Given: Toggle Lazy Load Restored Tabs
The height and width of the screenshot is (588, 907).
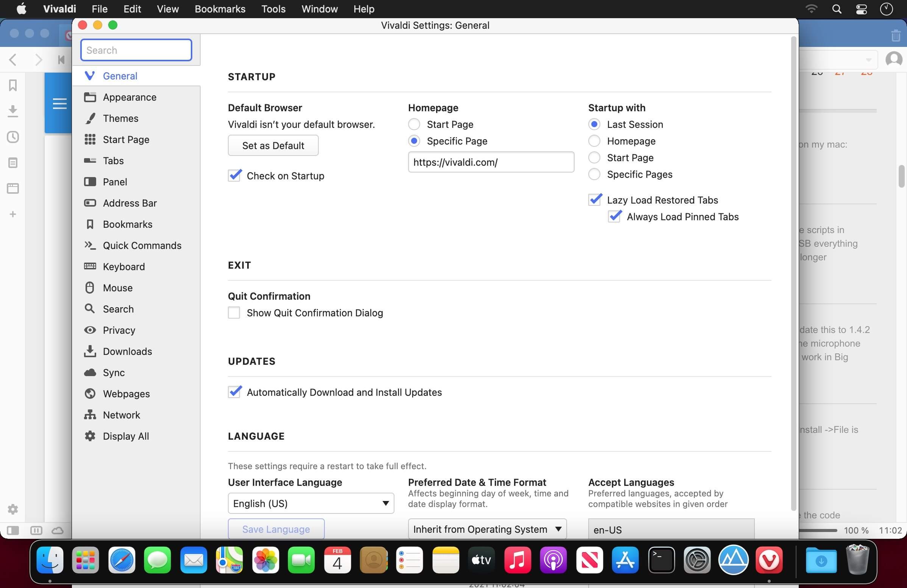Looking at the screenshot, I should [x=595, y=199].
